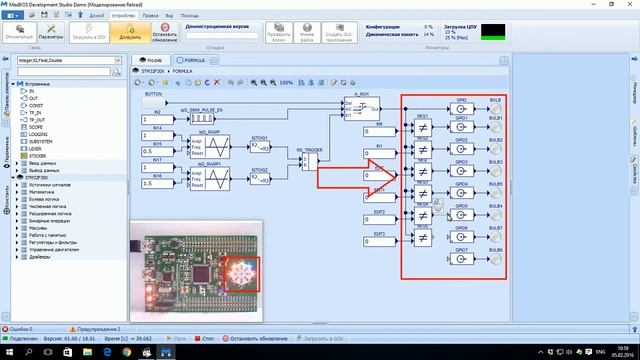Click the highlighted Догрузить ribbon button
This screenshot has height=360, width=640.
130,32
